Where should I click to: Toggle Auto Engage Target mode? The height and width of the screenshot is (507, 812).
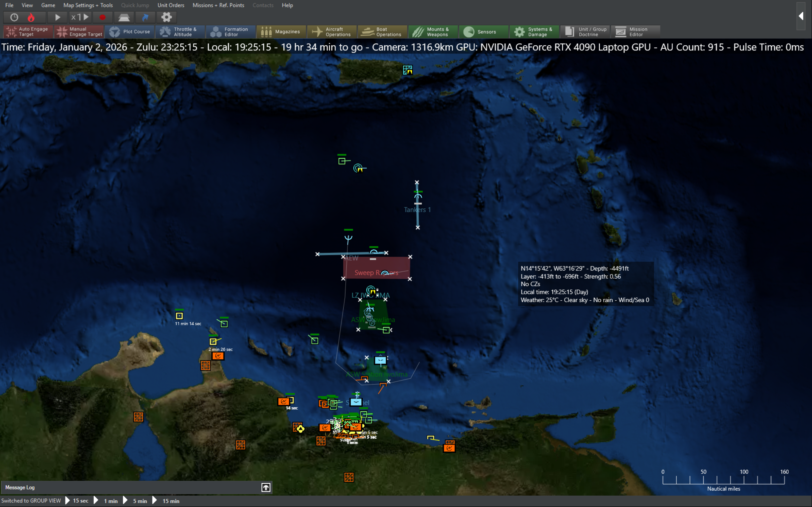pyautogui.click(x=28, y=32)
